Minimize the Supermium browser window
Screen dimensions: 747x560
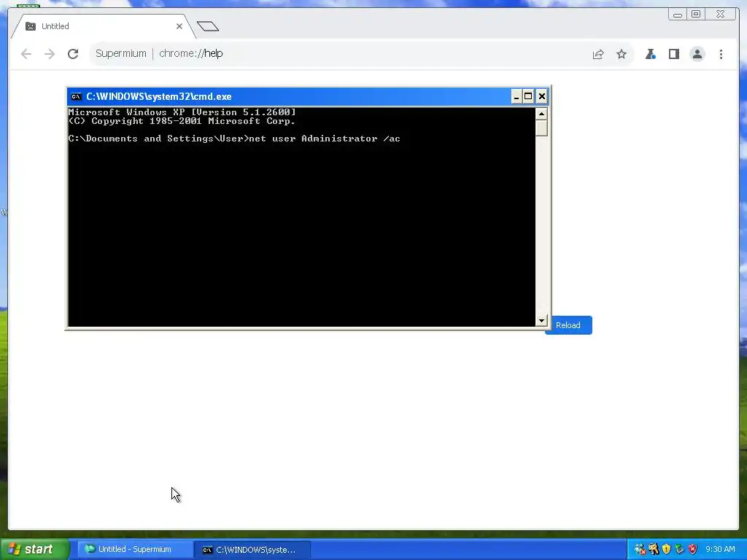[678, 15]
